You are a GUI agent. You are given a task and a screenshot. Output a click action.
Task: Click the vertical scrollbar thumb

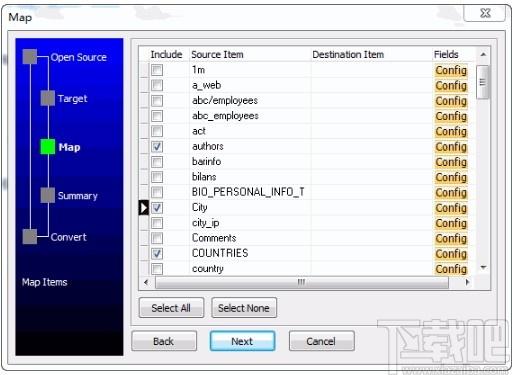pos(483,82)
